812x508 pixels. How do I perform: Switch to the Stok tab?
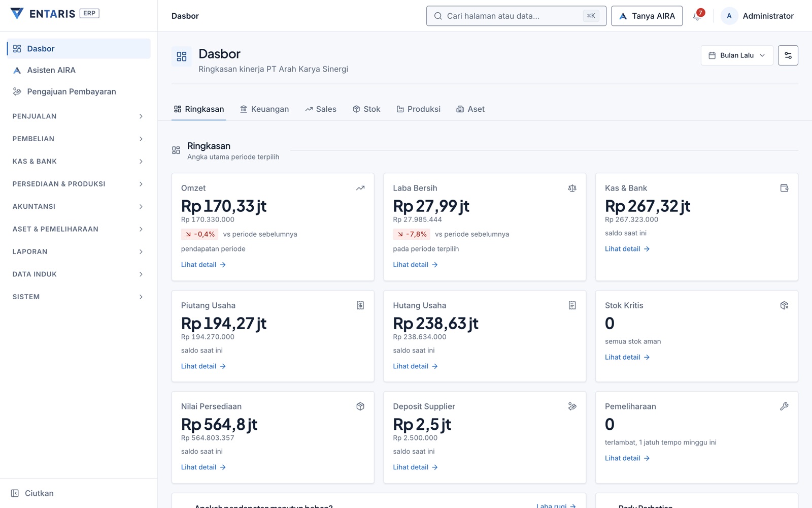366,109
